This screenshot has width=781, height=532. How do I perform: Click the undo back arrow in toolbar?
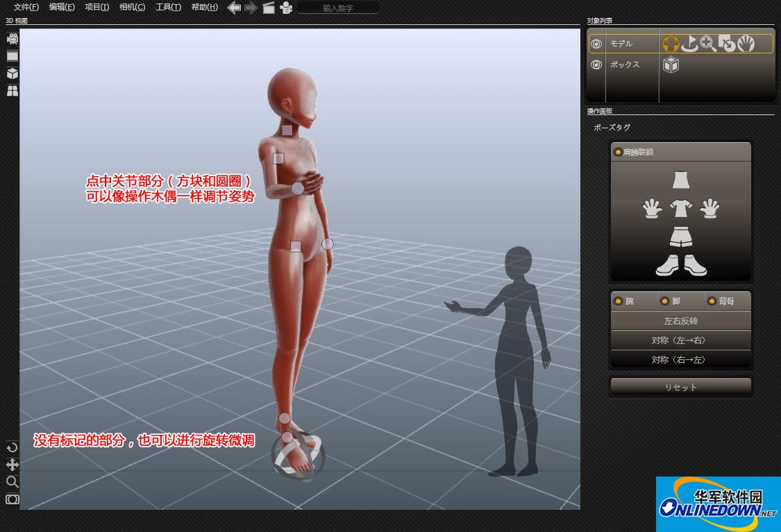[235, 8]
